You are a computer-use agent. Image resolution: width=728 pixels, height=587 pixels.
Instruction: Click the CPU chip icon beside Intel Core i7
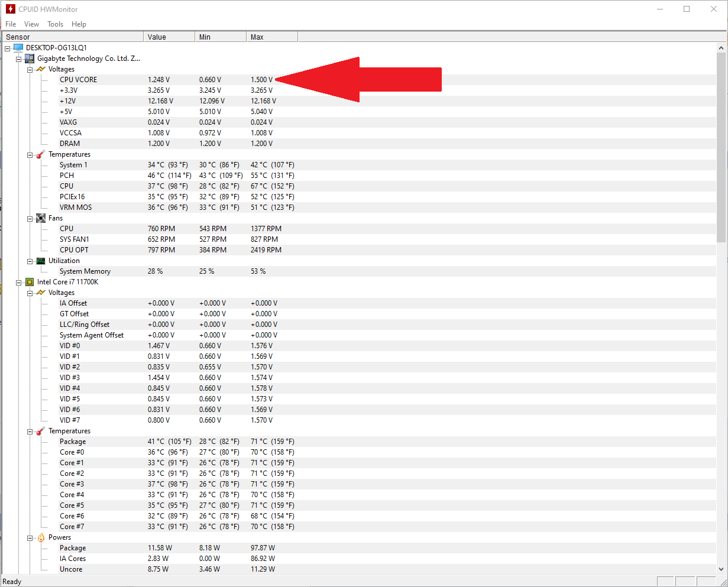29,282
